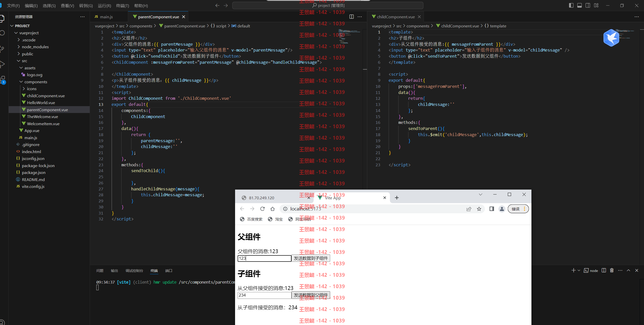The height and width of the screenshot is (325, 644).
Task: Open right editor group more actions
Action: 637,17
